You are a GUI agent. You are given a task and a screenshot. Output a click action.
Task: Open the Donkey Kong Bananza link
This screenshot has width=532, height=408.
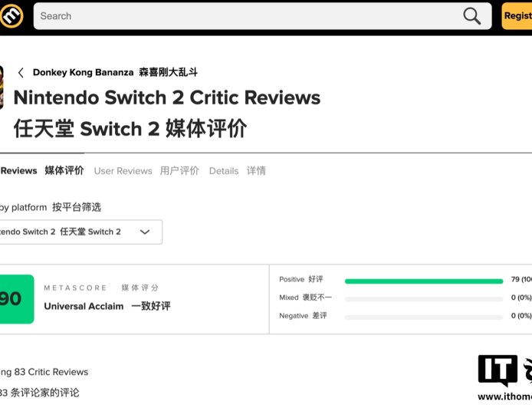(84, 73)
